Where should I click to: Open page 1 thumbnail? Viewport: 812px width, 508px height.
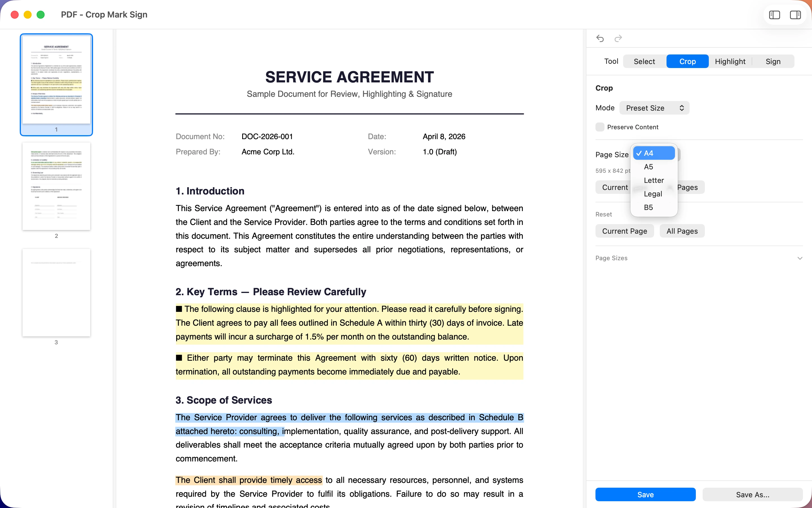click(x=56, y=80)
